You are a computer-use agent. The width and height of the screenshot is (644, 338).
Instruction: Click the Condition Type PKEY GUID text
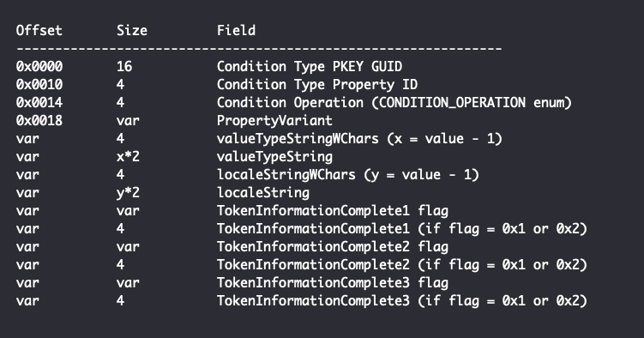click(310, 67)
